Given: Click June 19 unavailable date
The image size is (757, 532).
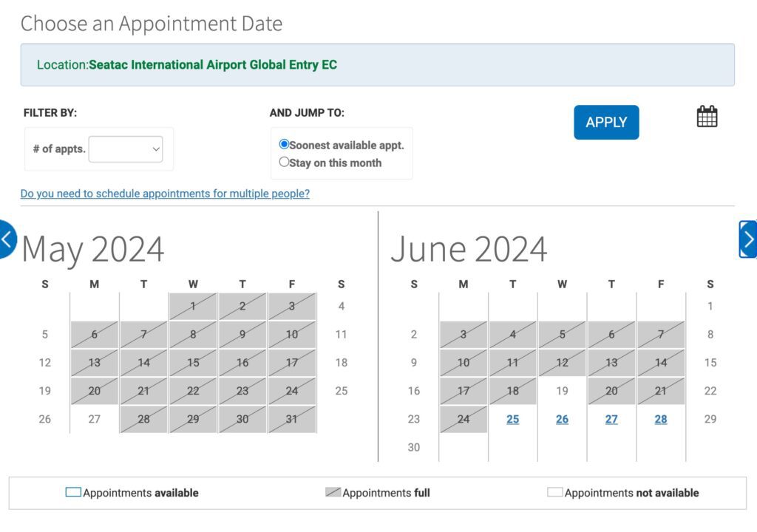Looking at the screenshot, I should coord(562,391).
